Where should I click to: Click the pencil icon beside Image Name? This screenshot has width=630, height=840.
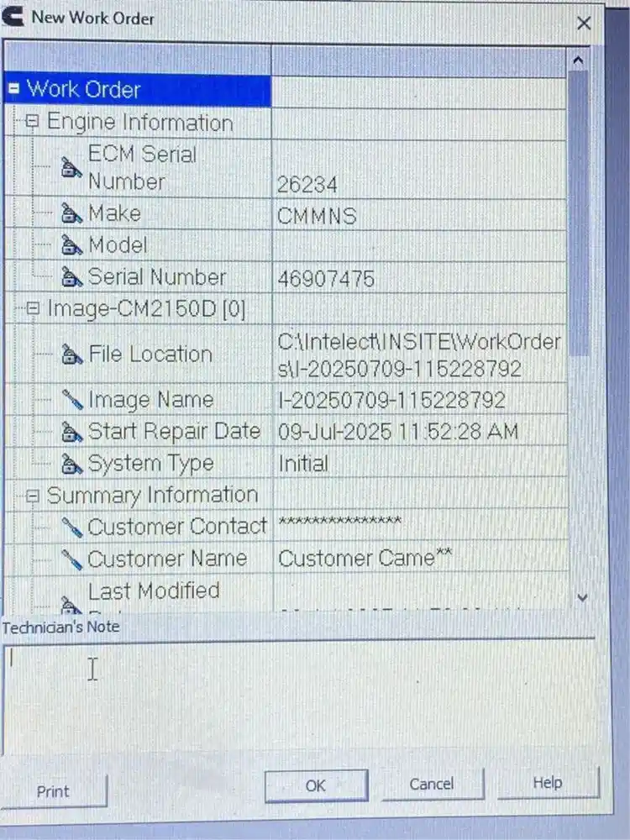tap(71, 400)
